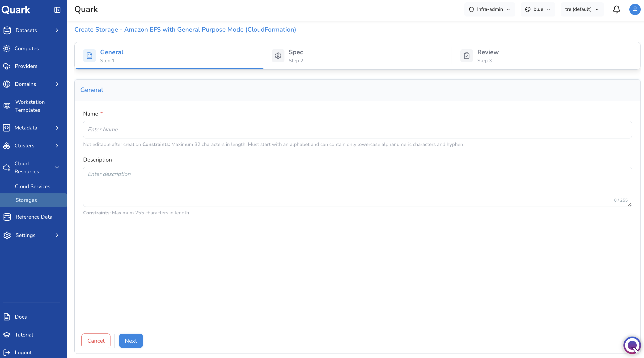
Task: Click the Create Storage page title
Action: tap(185, 29)
